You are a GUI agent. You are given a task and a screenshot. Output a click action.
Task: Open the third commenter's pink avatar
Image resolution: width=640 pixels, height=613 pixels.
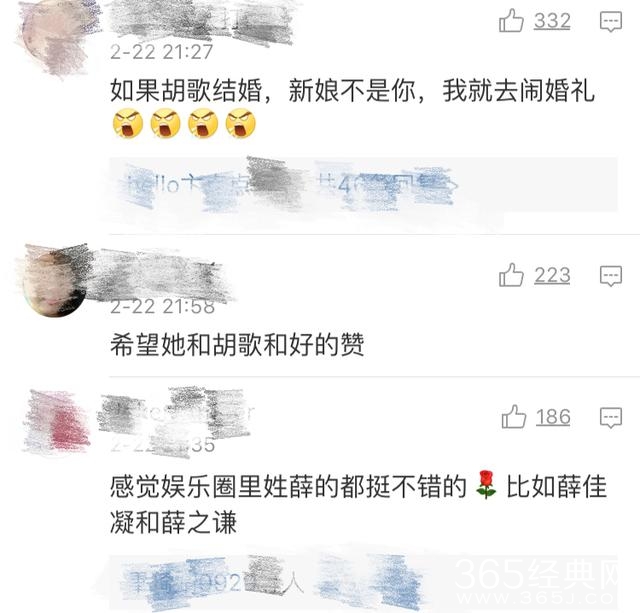[57, 423]
